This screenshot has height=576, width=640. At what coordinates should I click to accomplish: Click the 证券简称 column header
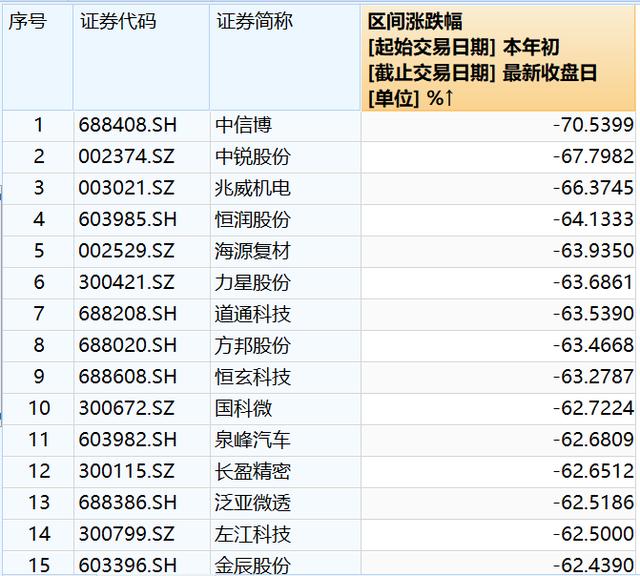point(286,58)
